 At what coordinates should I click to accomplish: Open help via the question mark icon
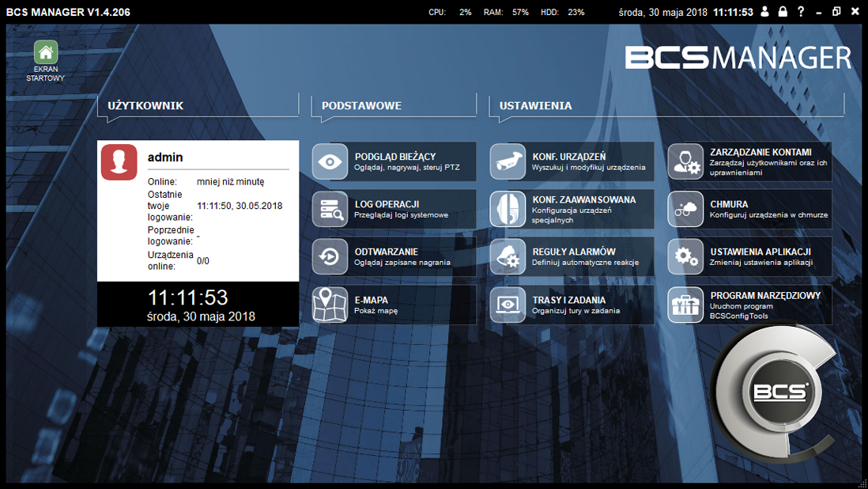801,12
